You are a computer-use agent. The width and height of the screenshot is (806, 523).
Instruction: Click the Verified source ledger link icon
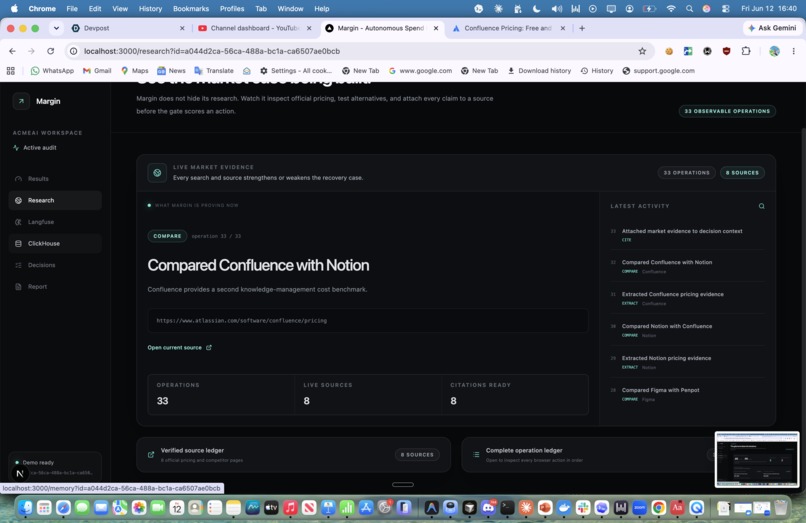[151, 455]
